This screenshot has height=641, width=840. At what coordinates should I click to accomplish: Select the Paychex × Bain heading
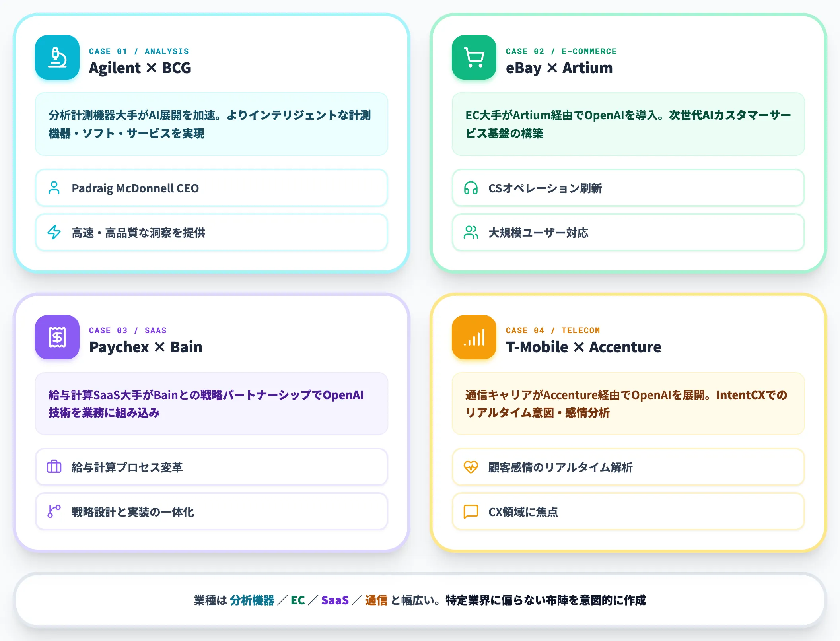(x=146, y=347)
